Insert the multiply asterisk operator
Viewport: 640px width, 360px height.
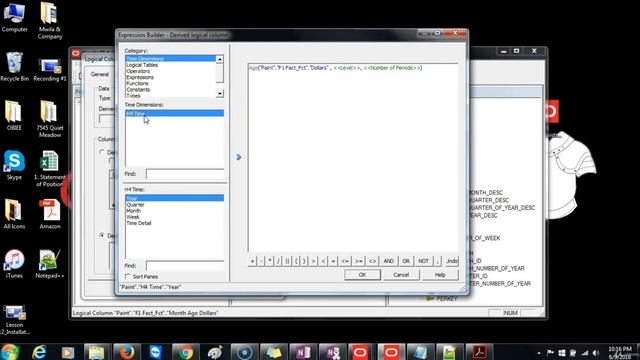coord(270,261)
